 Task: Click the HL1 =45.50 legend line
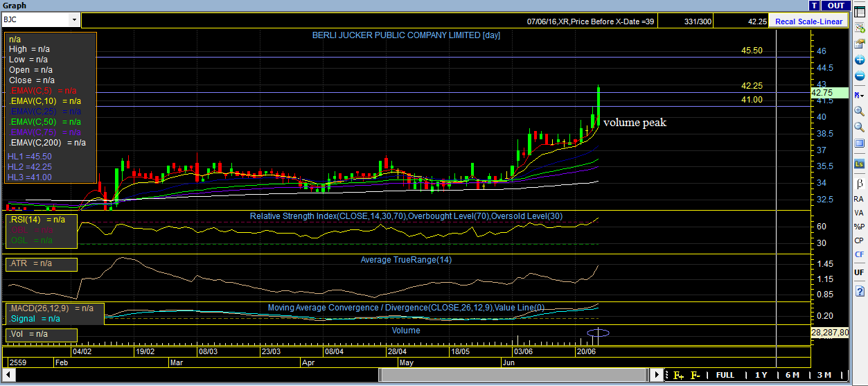click(30, 157)
